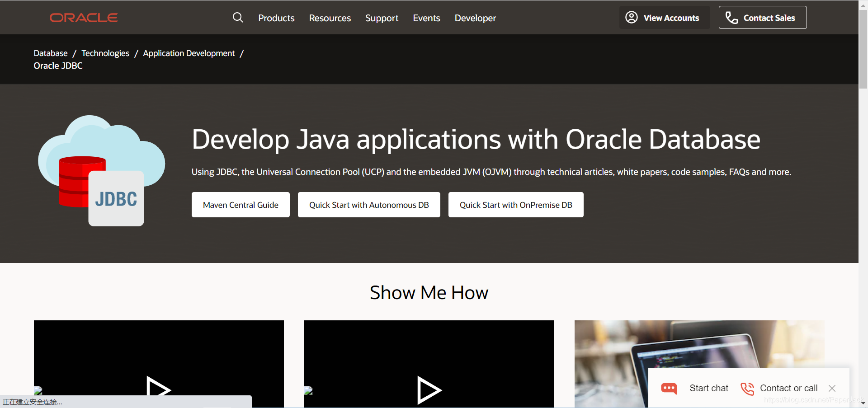The image size is (868, 408).
Task: Click the scrollbar down arrow
Action: click(863, 403)
